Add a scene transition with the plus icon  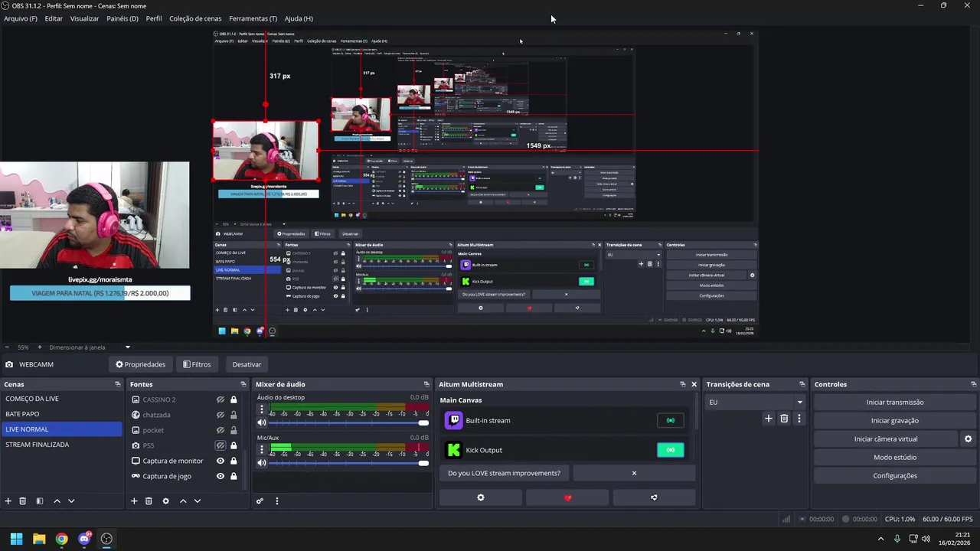(x=769, y=419)
